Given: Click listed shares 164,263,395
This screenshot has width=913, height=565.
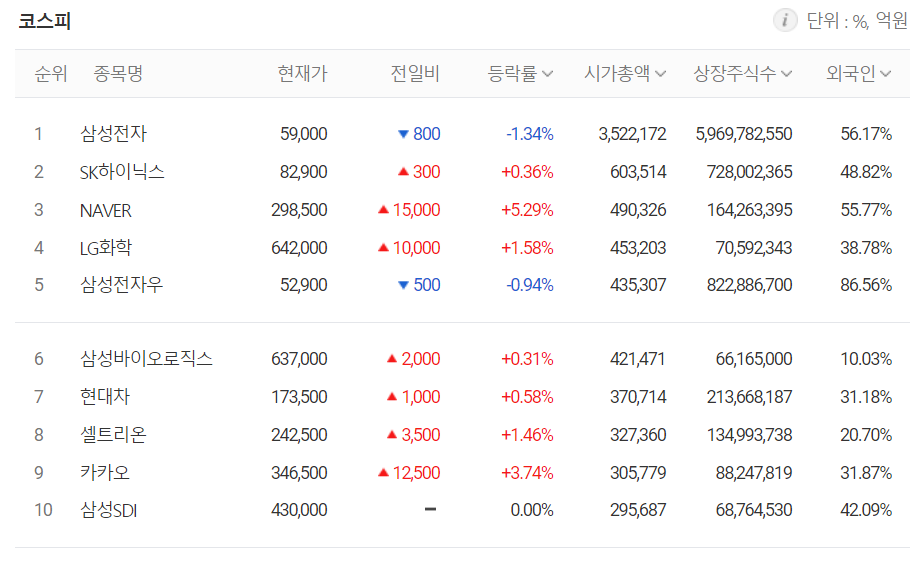Looking at the screenshot, I should tap(749, 210).
